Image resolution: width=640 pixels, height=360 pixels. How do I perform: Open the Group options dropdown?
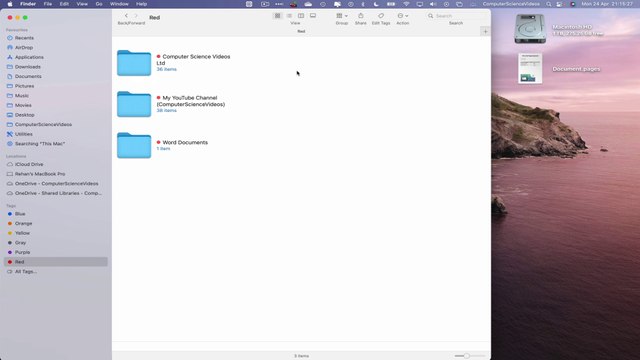[x=342, y=16]
